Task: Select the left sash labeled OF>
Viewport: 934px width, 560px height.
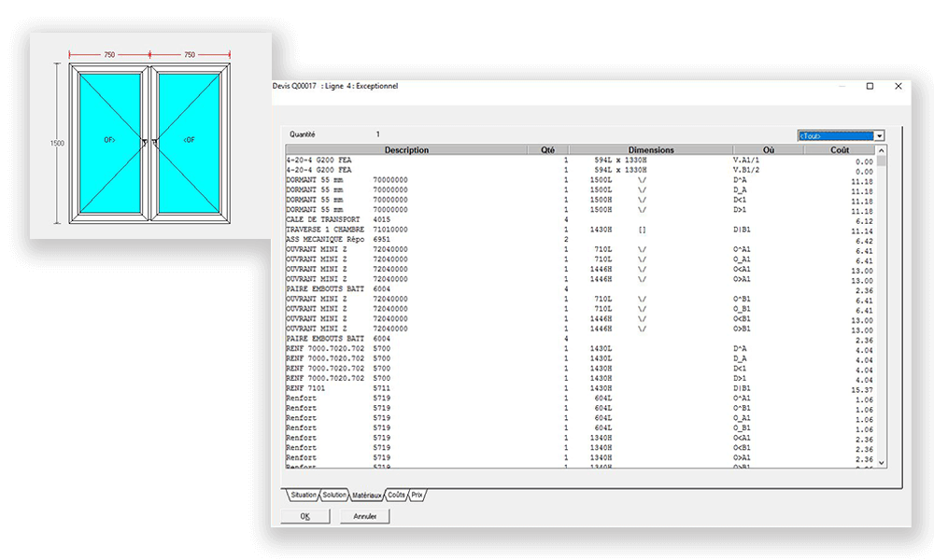Action: (x=109, y=141)
